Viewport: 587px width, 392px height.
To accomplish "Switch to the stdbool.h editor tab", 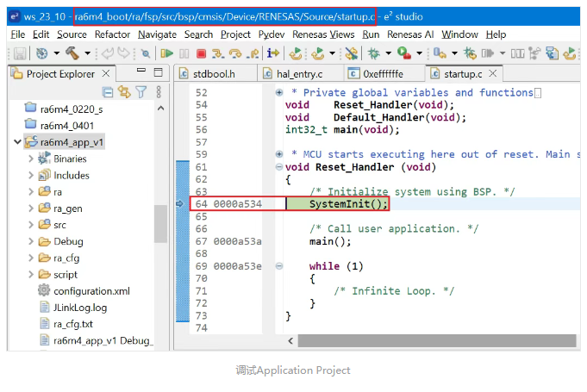I will [x=214, y=74].
